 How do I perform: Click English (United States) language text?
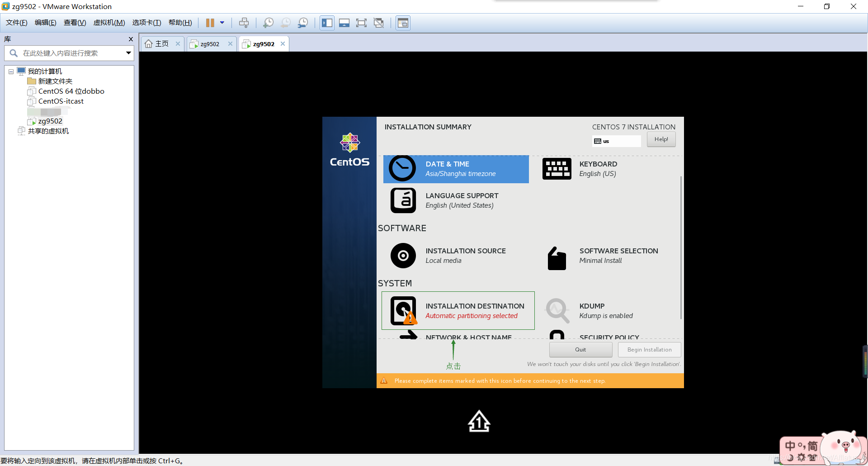pyautogui.click(x=459, y=205)
